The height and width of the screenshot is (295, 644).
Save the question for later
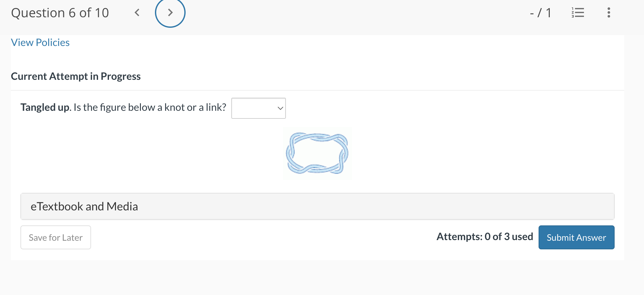(56, 237)
